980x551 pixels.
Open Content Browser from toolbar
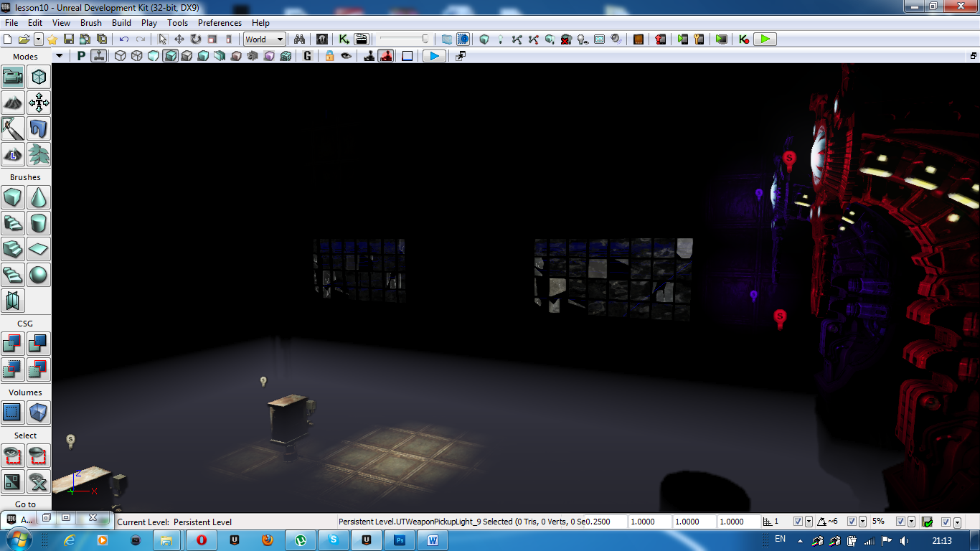[323, 39]
